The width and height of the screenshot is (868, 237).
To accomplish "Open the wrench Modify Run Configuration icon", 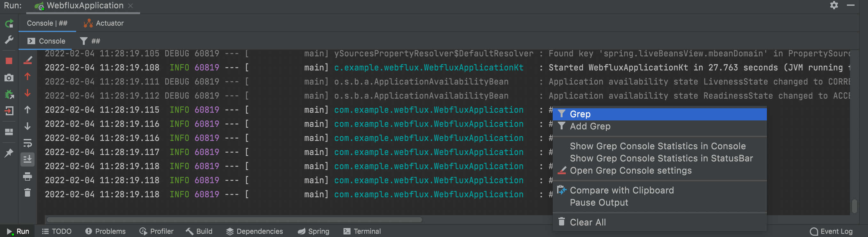I will pyautogui.click(x=9, y=40).
